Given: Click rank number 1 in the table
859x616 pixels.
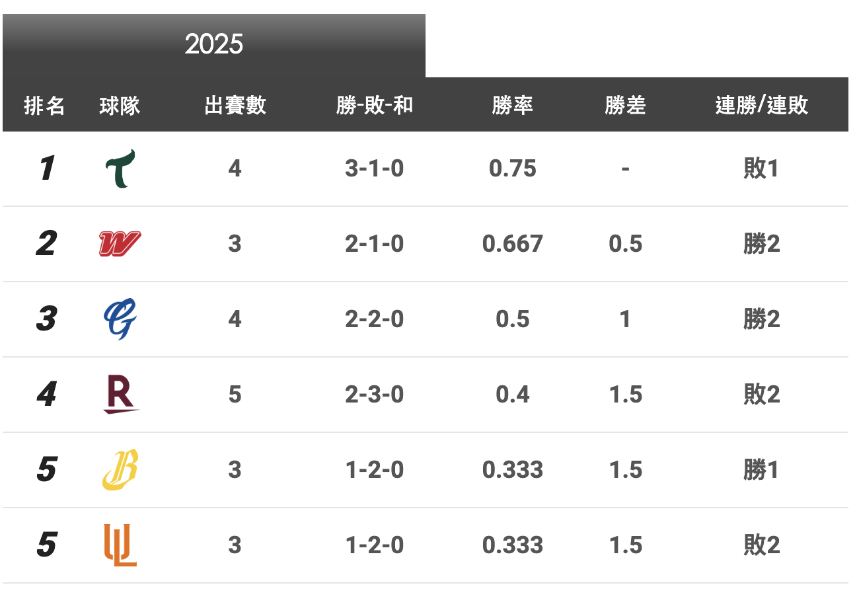Looking at the screenshot, I should pyautogui.click(x=46, y=169).
